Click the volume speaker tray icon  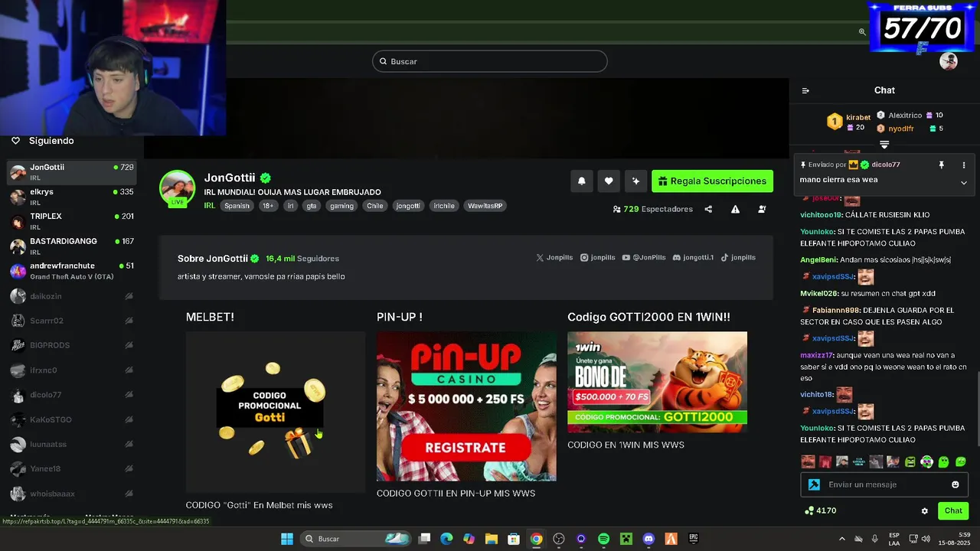926,539
